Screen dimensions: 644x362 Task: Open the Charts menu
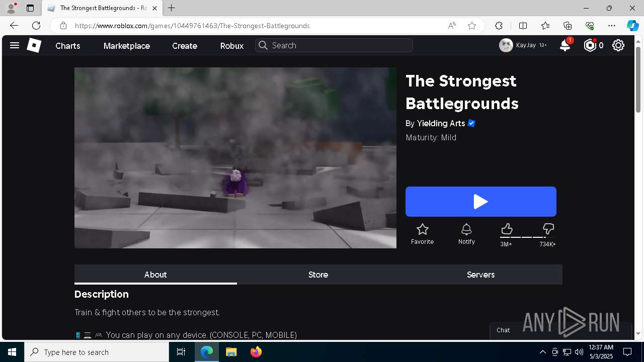pyautogui.click(x=68, y=46)
